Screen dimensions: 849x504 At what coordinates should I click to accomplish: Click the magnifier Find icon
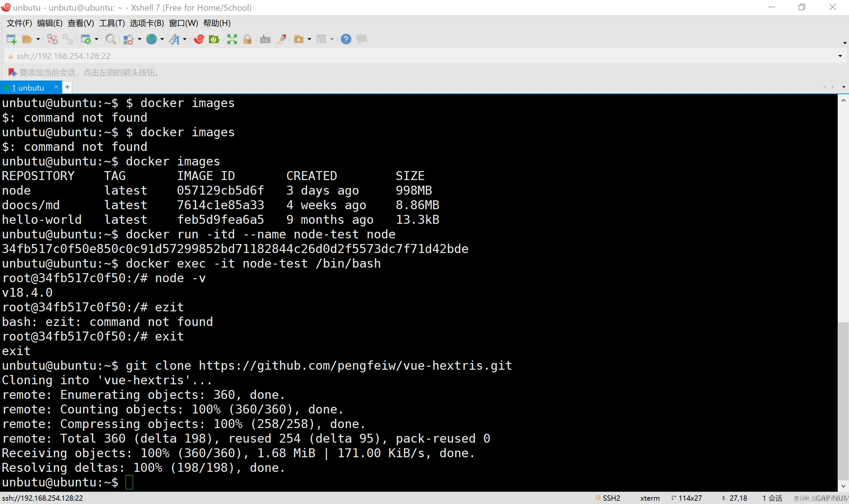[110, 39]
